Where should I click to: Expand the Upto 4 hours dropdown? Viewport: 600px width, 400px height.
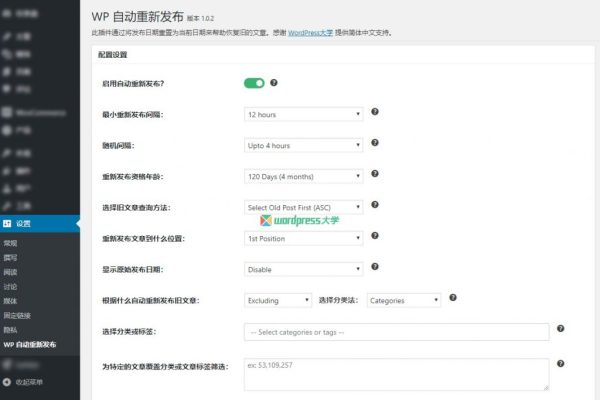coord(305,146)
